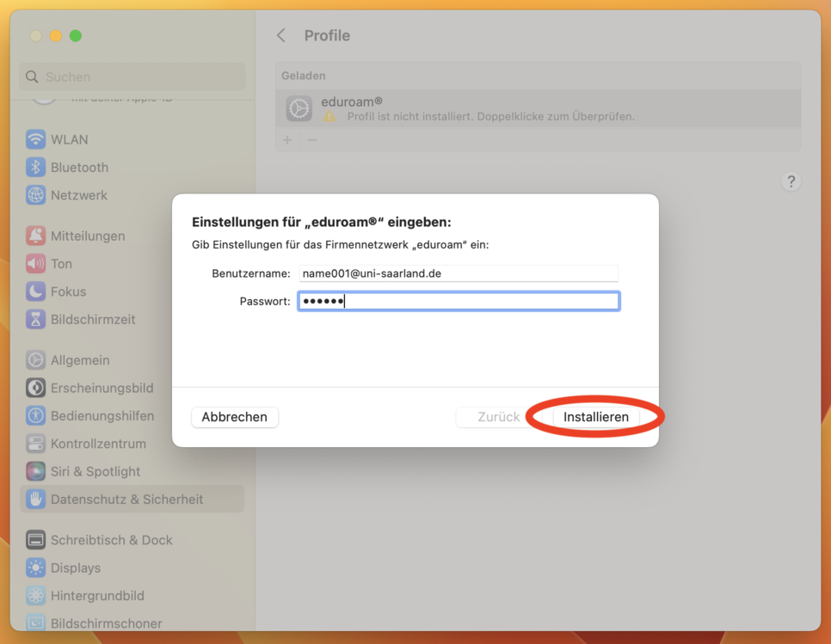Click the Passwort label
This screenshot has height=644, width=831.
coord(265,301)
